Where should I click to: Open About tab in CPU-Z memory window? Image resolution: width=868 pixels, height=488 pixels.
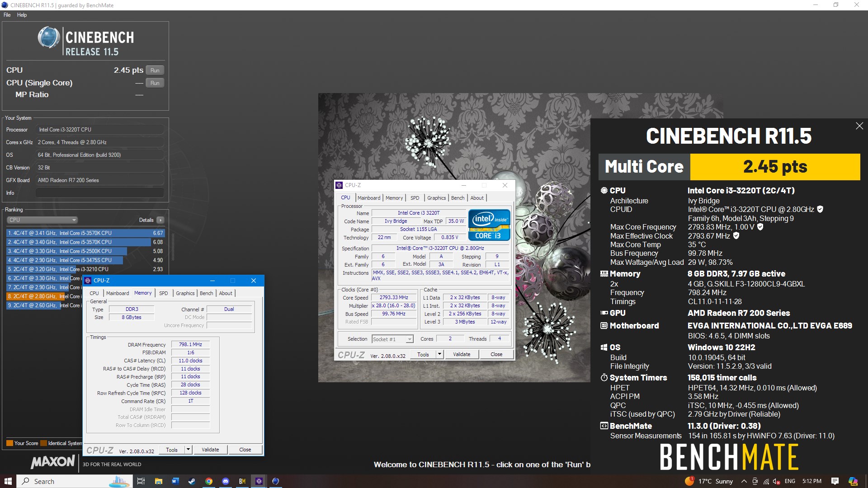[226, 293]
